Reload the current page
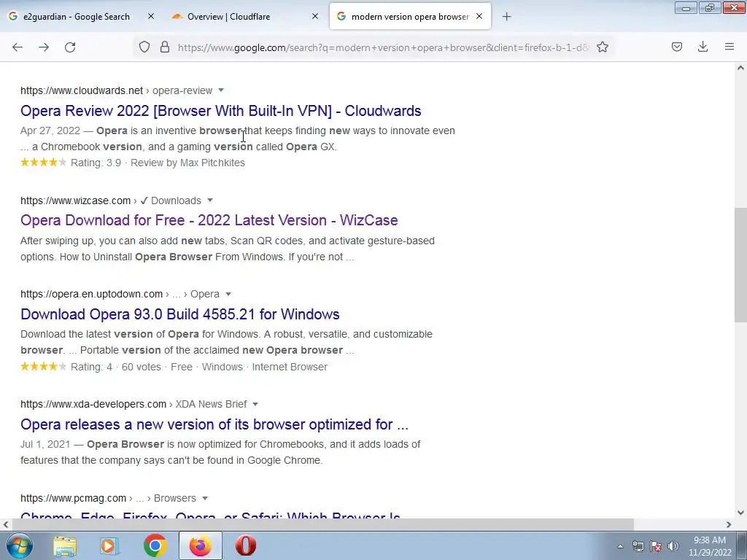 click(x=70, y=47)
